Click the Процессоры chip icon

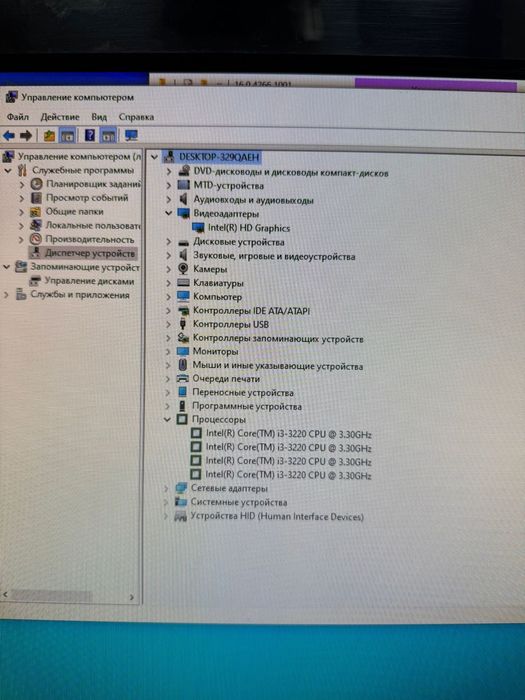(182, 419)
